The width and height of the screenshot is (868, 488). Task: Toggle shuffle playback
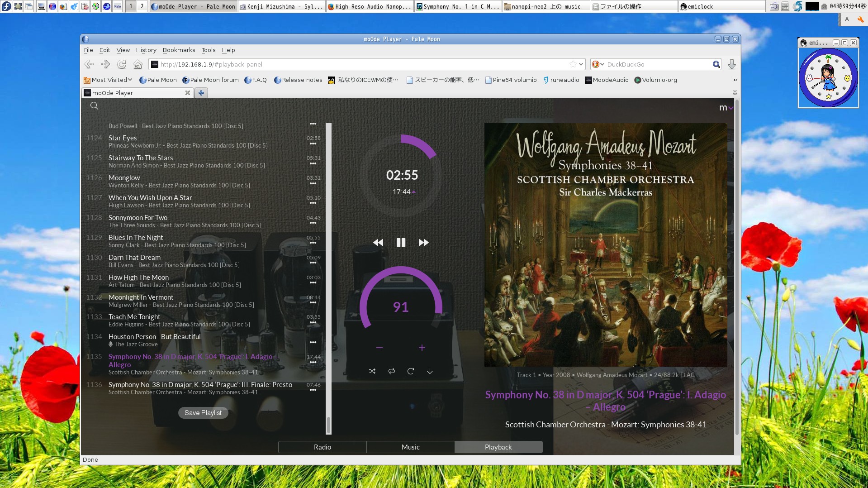tap(372, 371)
